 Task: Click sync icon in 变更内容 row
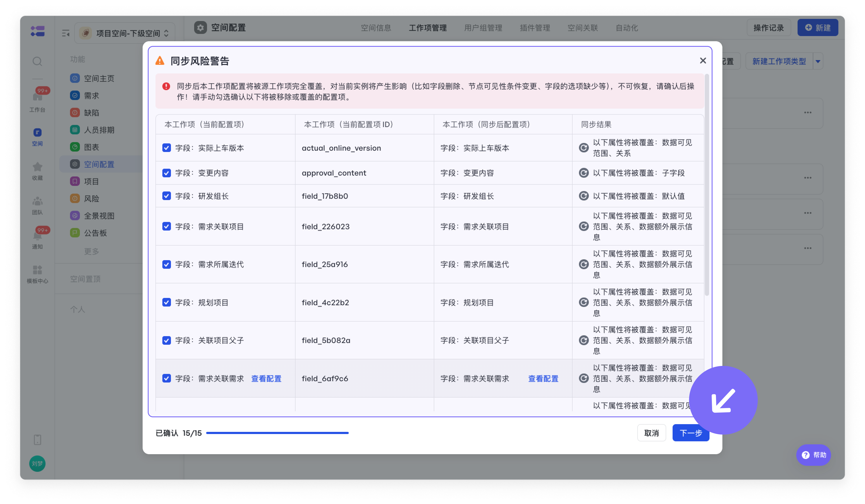pos(583,173)
